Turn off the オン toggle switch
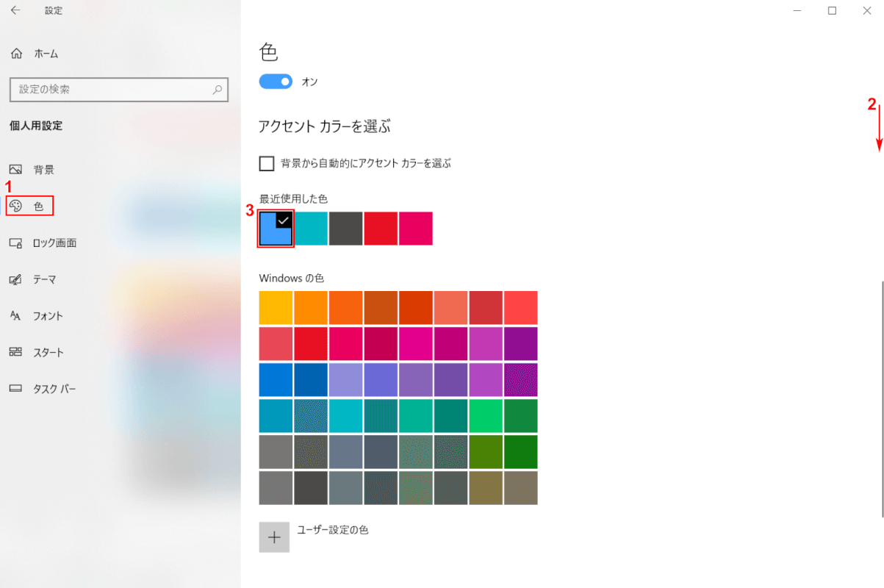Viewport: 884px width, 588px height. pos(276,81)
